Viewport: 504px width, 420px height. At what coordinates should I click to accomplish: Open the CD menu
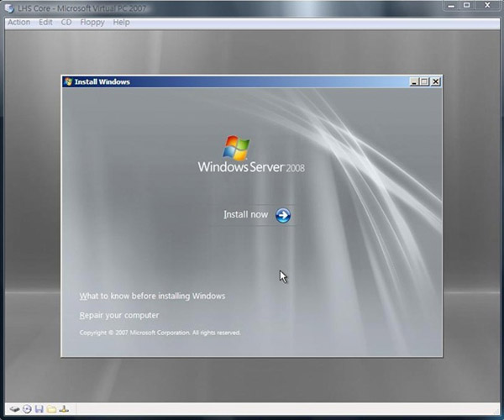(66, 22)
